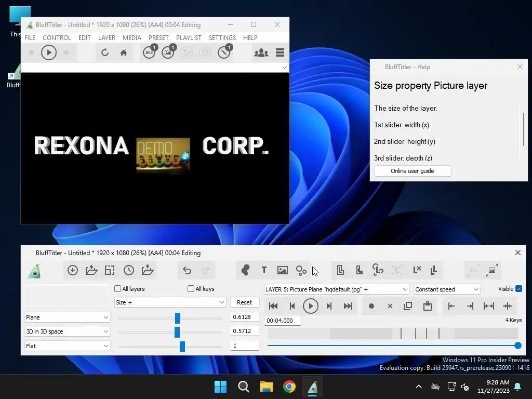Open the LAYER menu
This screenshot has width=532, height=399.
click(x=107, y=37)
